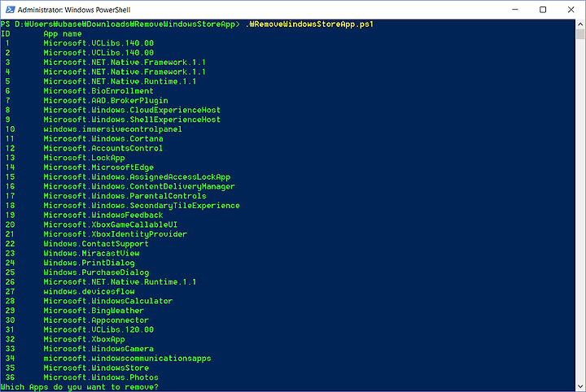586x392 pixels.
Task: Click microsoft.windowscommunicationsapps line
Action: pyautogui.click(x=127, y=359)
